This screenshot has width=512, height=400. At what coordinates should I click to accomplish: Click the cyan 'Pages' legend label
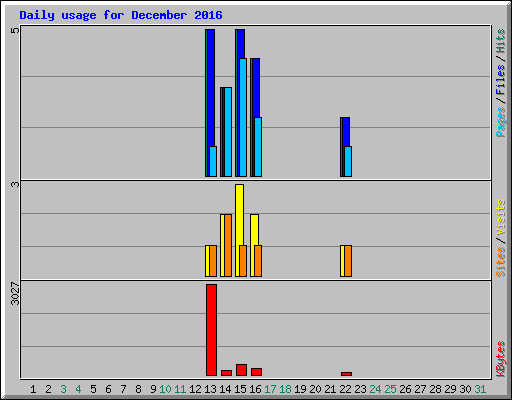[x=501, y=122]
